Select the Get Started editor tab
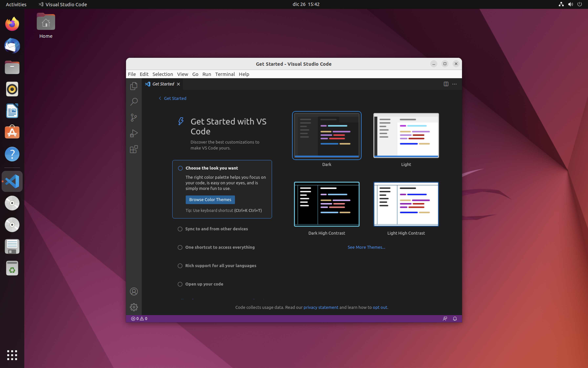The width and height of the screenshot is (588, 368). point(163,84)
